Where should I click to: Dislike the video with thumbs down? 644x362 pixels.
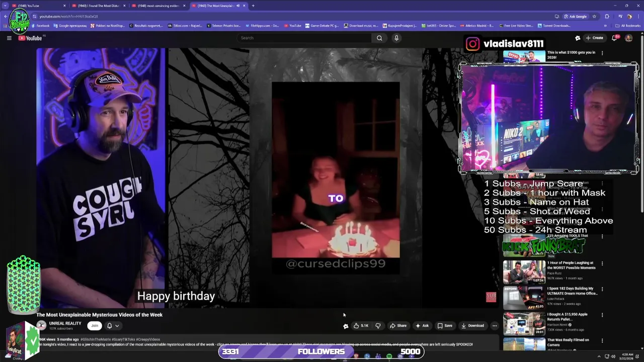[378, 325]
